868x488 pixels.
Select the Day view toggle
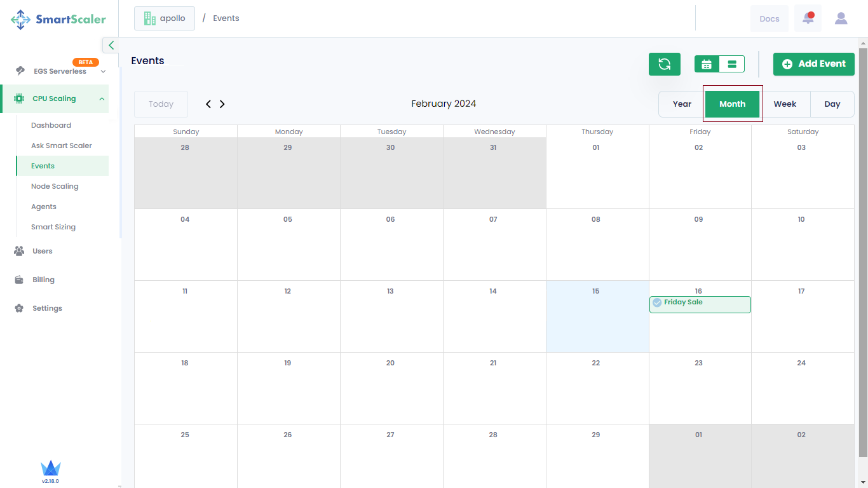click(x=832, y=104)
